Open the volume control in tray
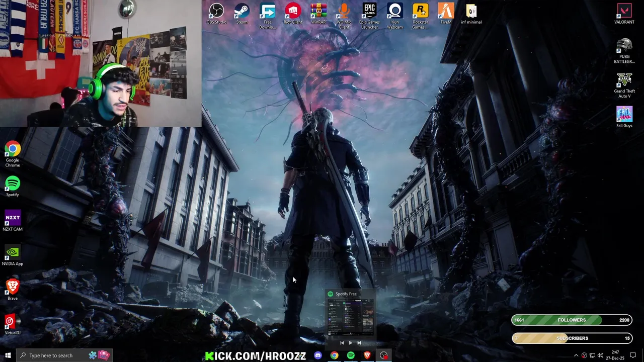Image resolution: width=644 pixels, height=362 pixels. pyautogui.click(x=600, y=355)
